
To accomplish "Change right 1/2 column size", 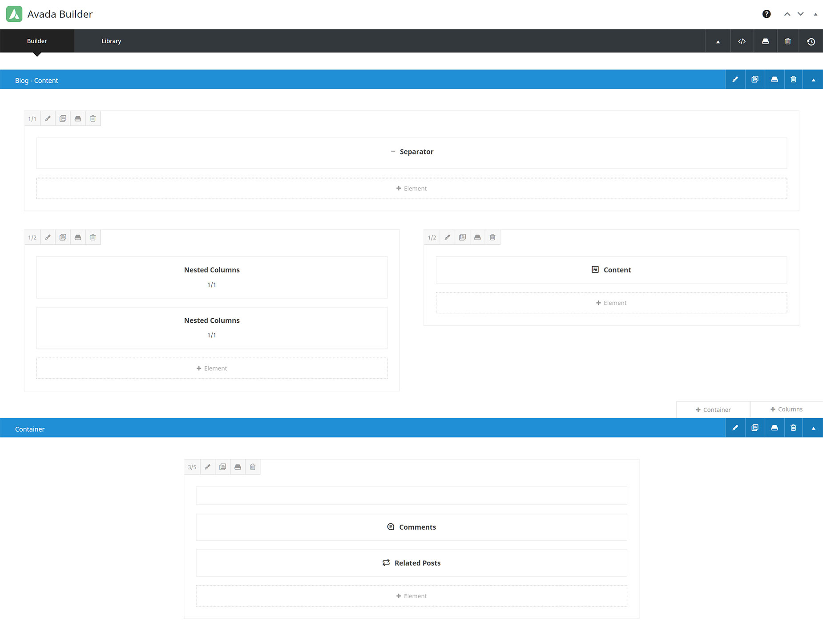I will (x=432, y=238).
